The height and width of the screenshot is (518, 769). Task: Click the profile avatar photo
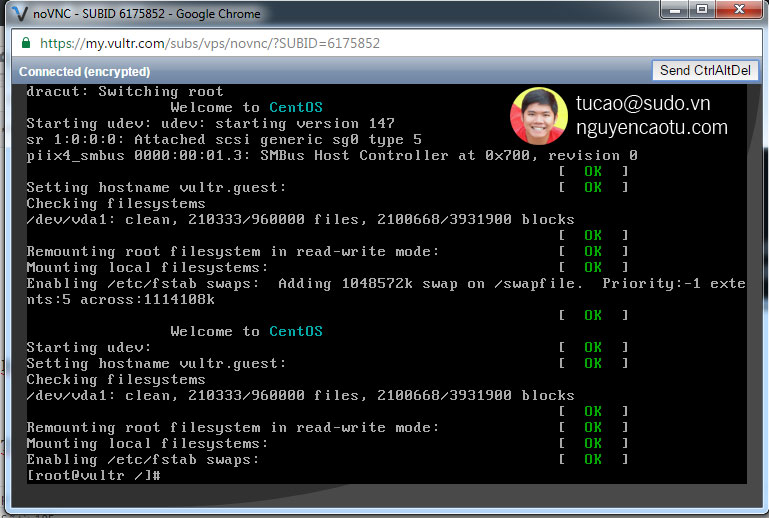539,116
